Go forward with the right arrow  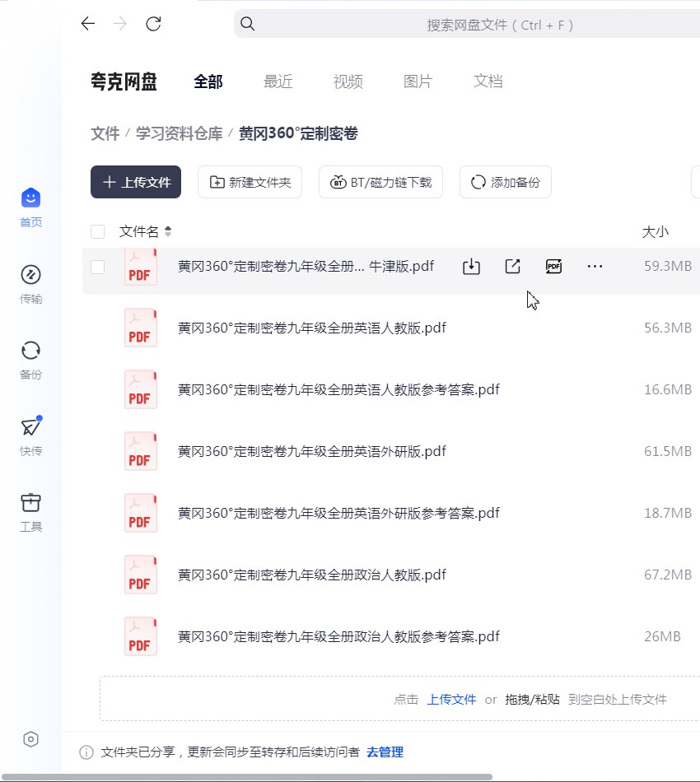pos(119,23)
